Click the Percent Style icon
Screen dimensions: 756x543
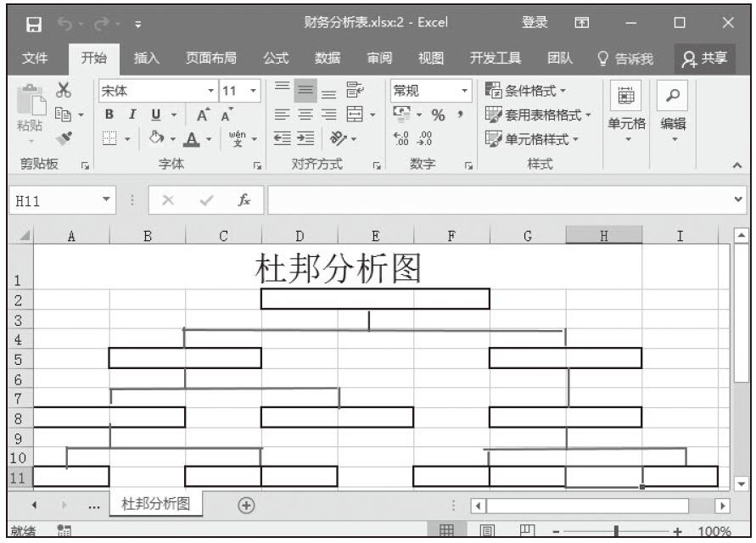tap(439, 113)
